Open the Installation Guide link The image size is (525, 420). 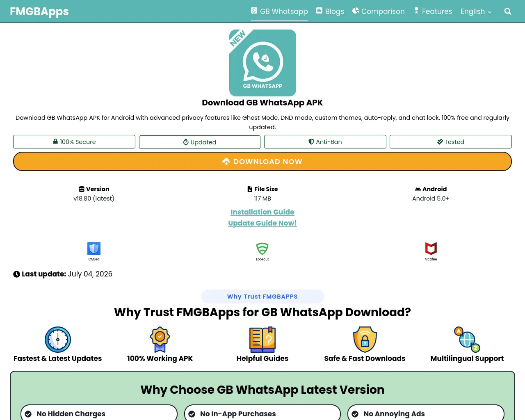pos(262,212)
